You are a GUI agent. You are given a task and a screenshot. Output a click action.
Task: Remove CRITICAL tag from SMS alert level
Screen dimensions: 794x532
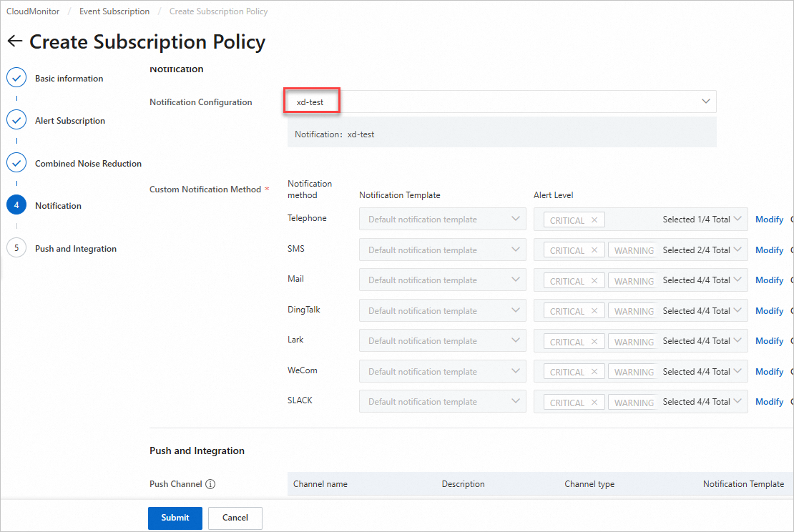[594, 250]
